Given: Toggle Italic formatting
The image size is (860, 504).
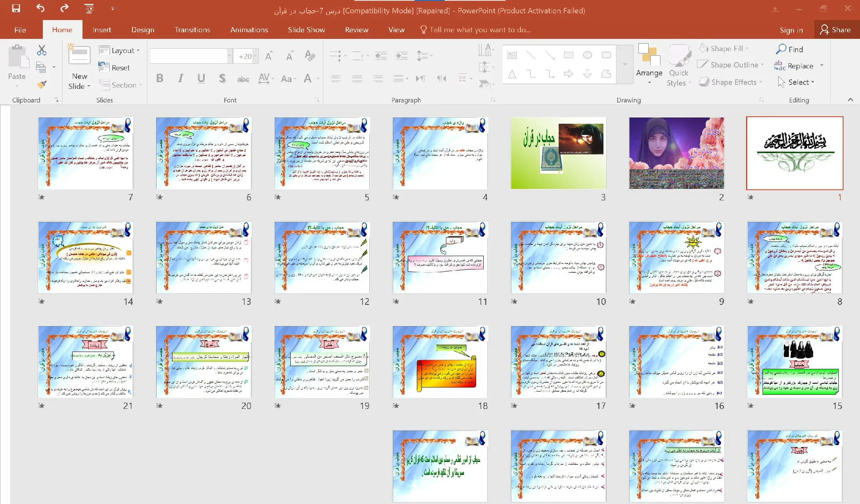Looking at the screenshot, I should click(180, 78).
